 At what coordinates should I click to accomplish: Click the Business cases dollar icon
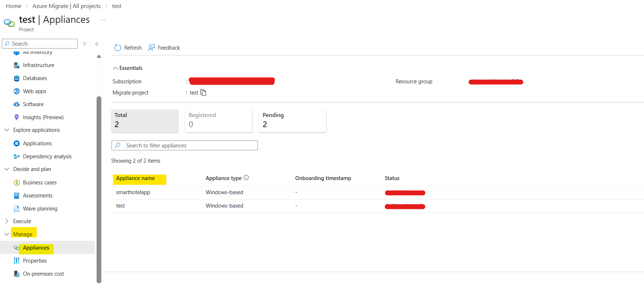[x=17, y=183]
